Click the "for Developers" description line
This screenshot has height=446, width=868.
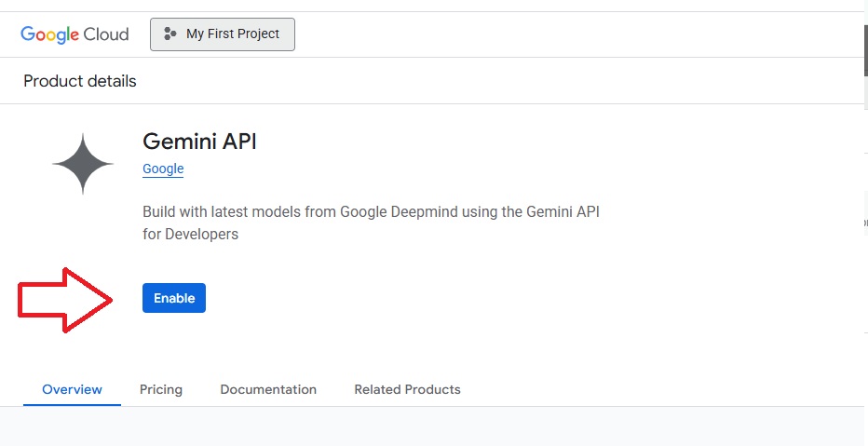click(190, 234)
